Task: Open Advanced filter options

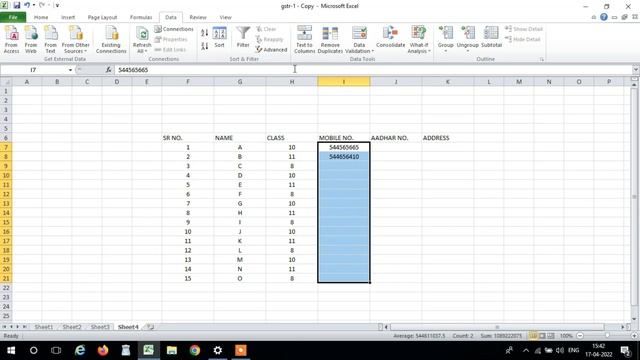Action: [x=271, y=49]
